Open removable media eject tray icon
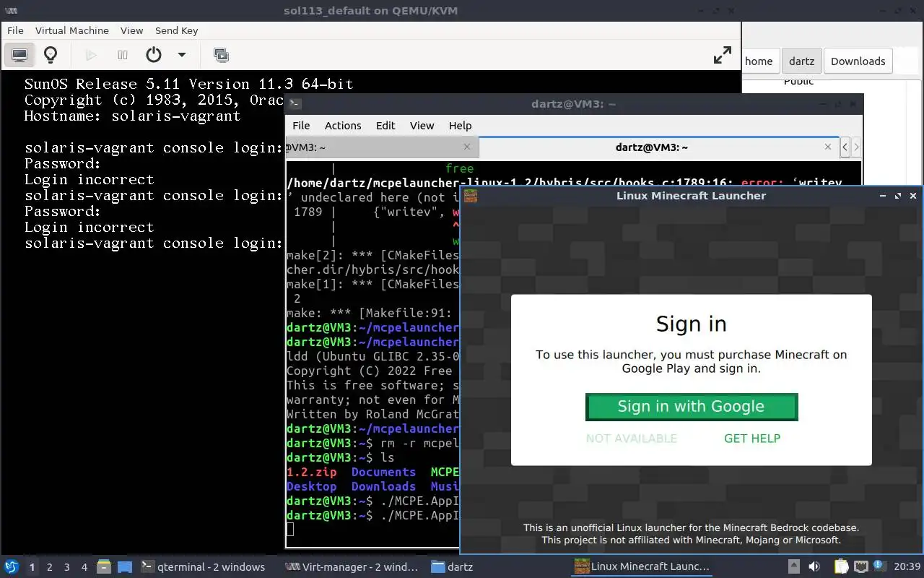924x578 pixels. (793, 567)
